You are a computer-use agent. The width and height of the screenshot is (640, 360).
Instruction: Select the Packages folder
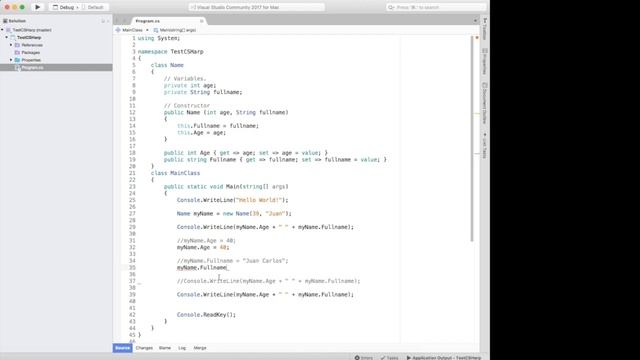point(31,53)
